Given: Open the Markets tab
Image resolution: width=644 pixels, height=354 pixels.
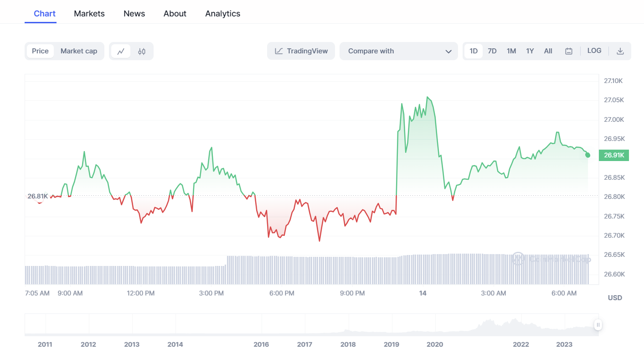Looking at the screenshot, I should click(x=89, y=14).
